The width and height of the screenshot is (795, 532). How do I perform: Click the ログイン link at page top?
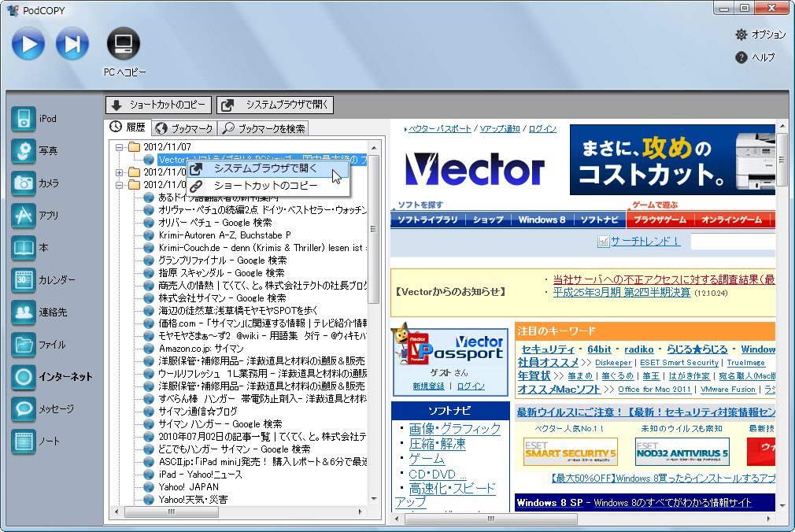click(x=542, y=129)
